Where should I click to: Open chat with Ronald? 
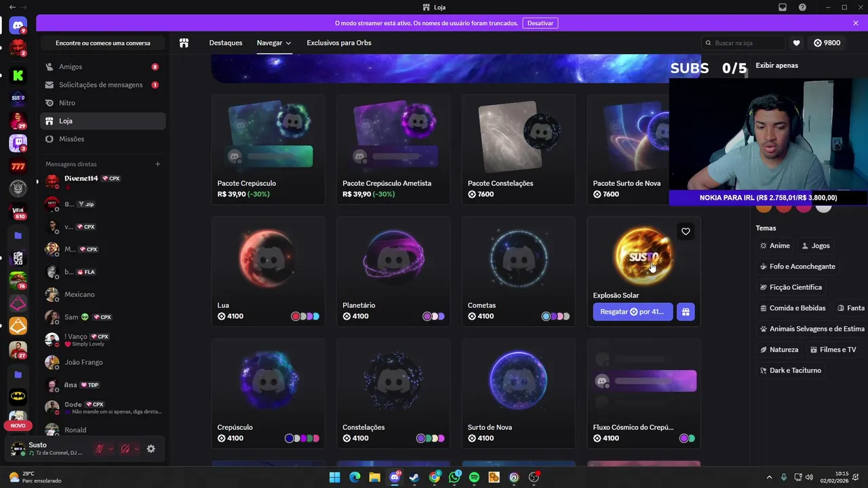pyautogui.click(x=103, y=430)
